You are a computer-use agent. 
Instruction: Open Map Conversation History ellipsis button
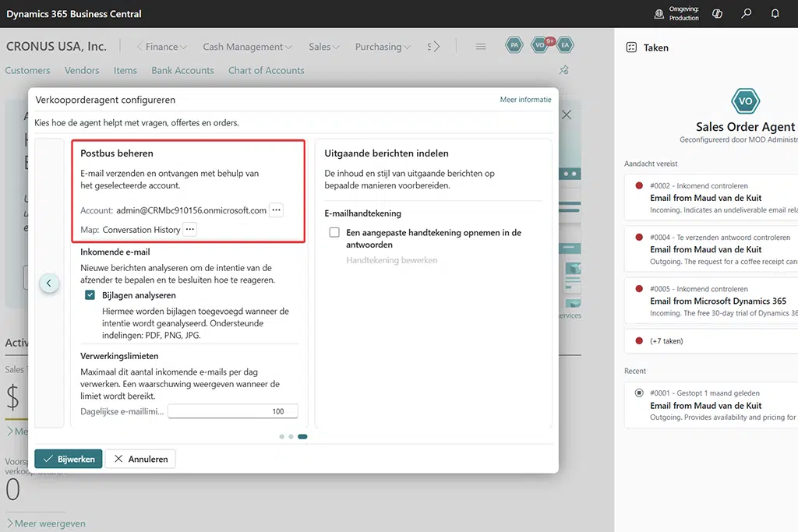(x=190, y=229)
